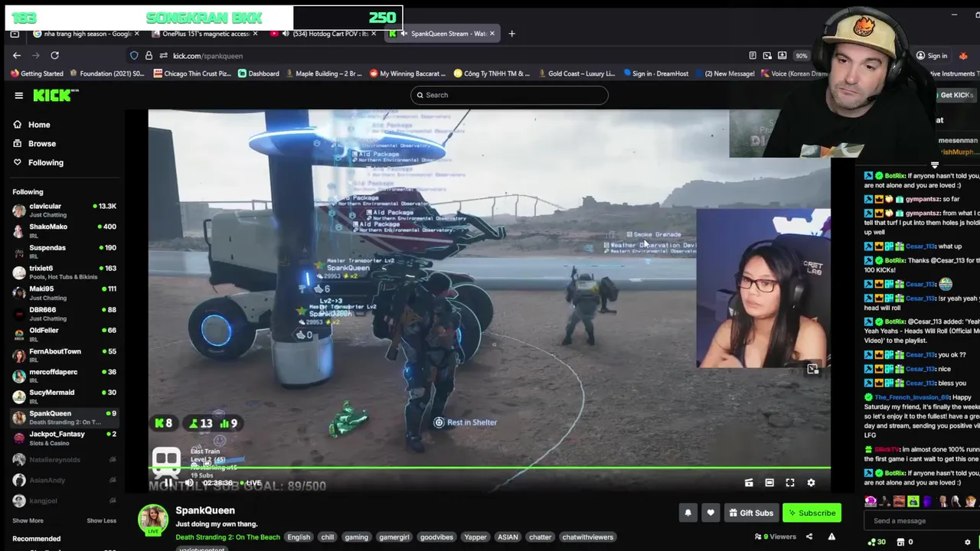
Task: Toggle reader view icon in address bar
Action: [753, 56]
